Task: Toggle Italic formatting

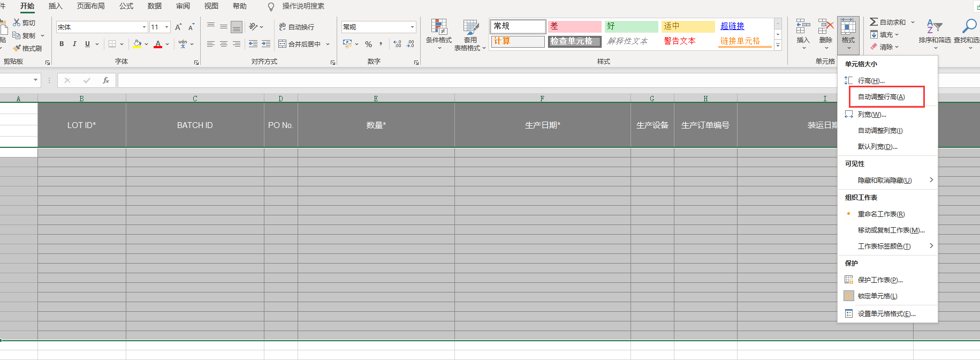Action: [x=74, y=44]
